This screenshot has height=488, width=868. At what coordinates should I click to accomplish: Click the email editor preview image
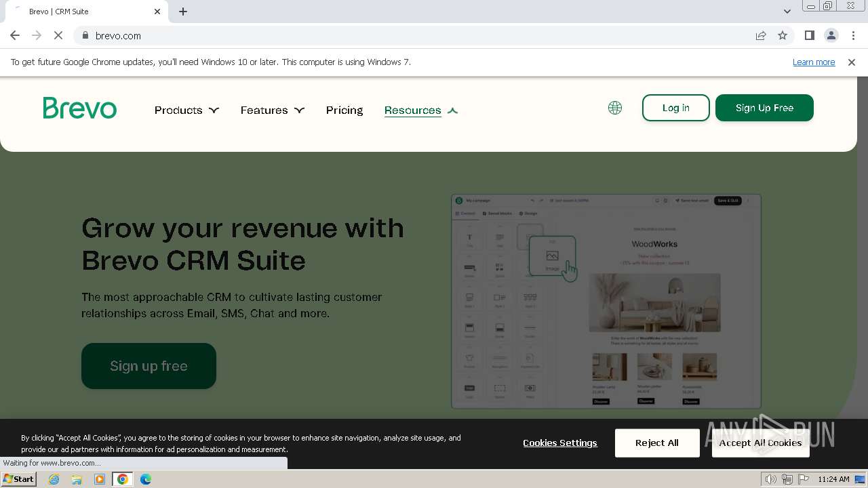pos(606,302)
